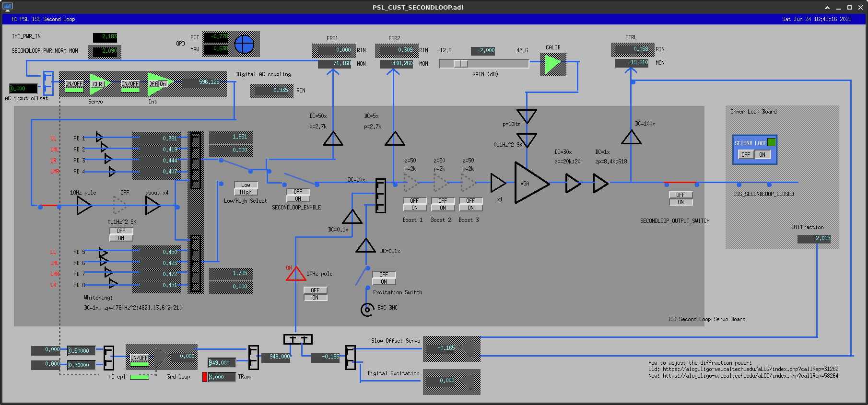This screenshot has height=405, width=868.
Task: Click the TRamp value input field
Action: 222,377
